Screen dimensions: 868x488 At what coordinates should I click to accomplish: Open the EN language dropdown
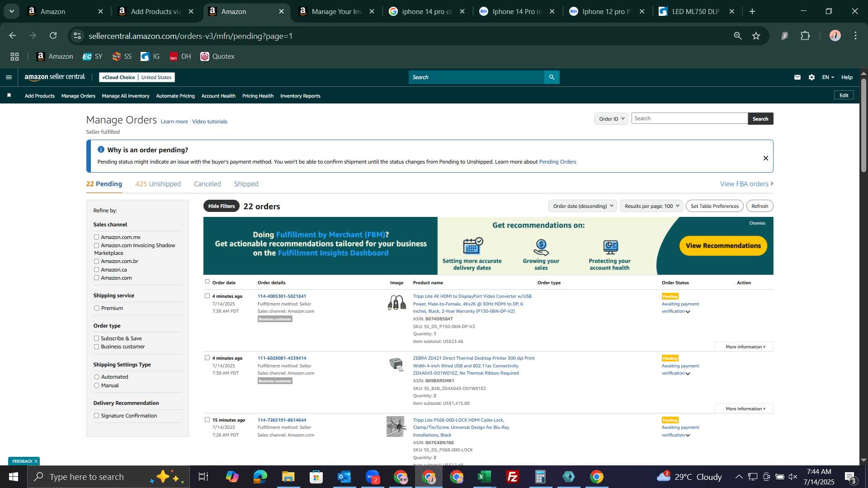point(828,77)
